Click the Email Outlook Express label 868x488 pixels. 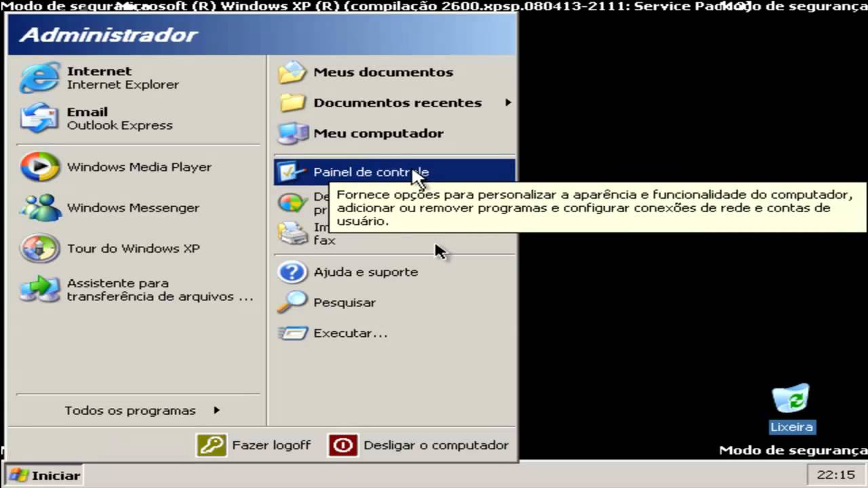pos(119,119)
